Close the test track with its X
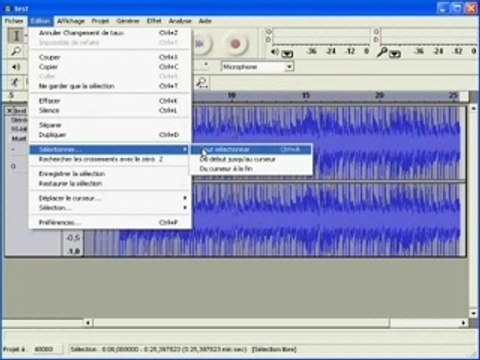 [x=9, y=110]
